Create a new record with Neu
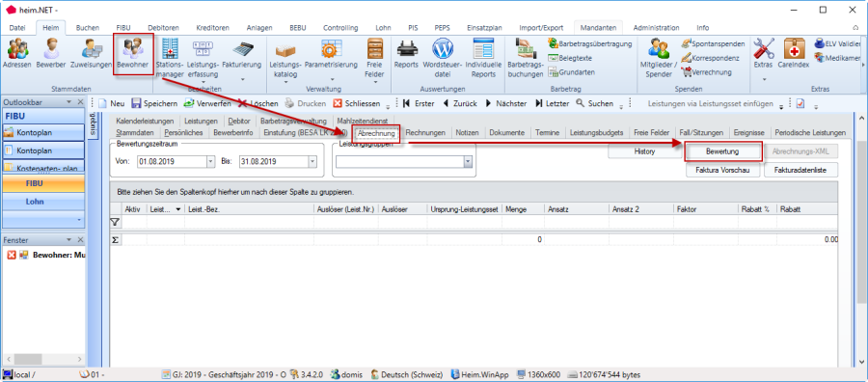Screen dimensions: 868x382 pyautogui.click(x=111, y=103)
